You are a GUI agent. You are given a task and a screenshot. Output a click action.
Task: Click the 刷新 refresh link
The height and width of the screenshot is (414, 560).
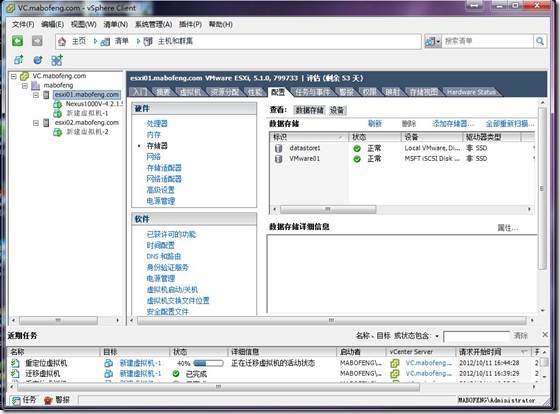375,124
